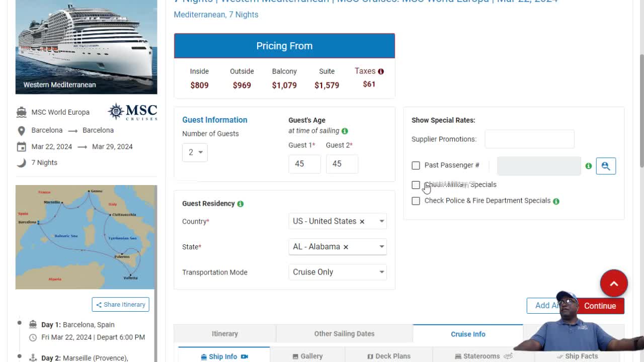
Task: Click the Taxes amount $61
Action: (369, 84)
